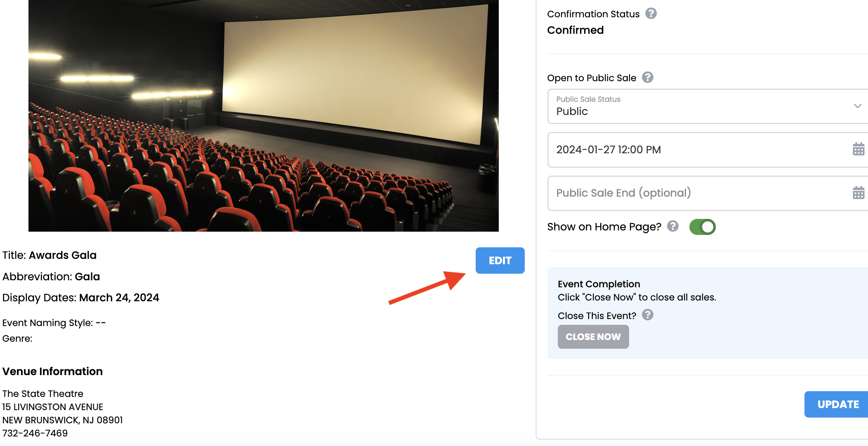Click the Venue Information heading

tap(52, 371)
